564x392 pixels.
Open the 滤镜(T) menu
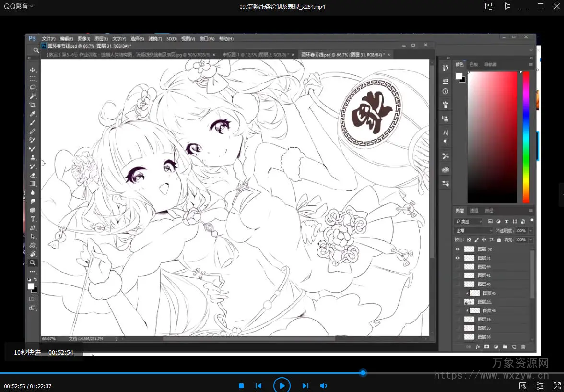[155, 39]
